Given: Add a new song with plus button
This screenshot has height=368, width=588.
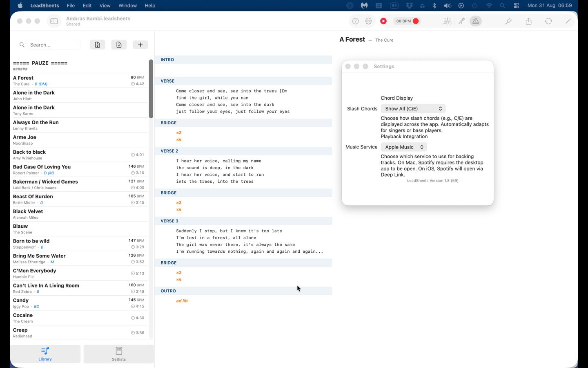Looking at the screenshot, I should click(140, 45).
